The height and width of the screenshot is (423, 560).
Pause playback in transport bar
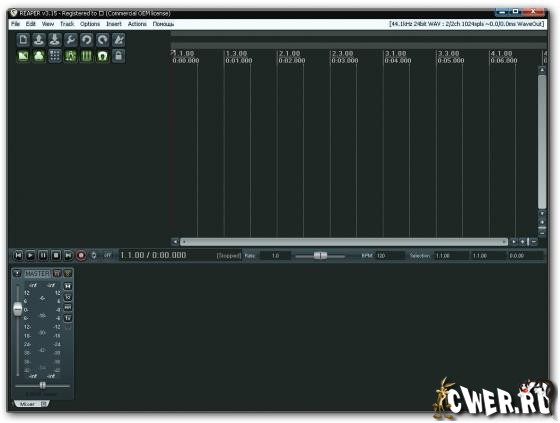[43, 255]
